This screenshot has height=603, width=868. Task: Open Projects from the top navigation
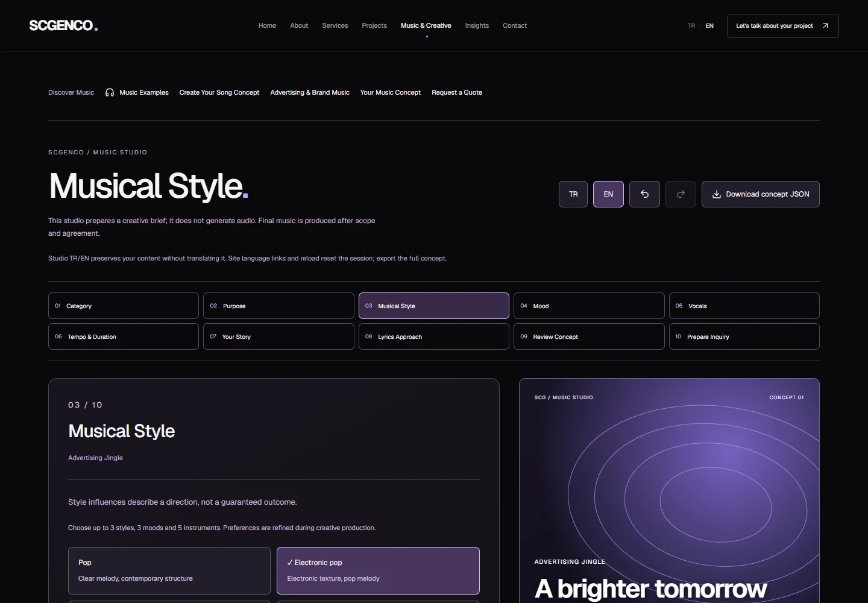click(374, 26)
